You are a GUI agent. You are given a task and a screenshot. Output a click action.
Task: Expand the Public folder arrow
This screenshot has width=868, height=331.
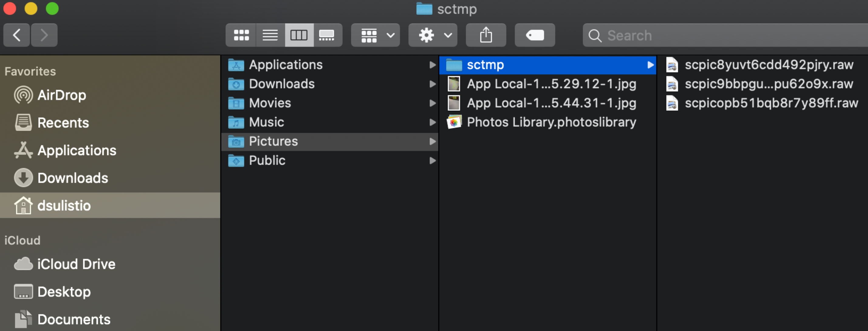(x=432, y=160)
